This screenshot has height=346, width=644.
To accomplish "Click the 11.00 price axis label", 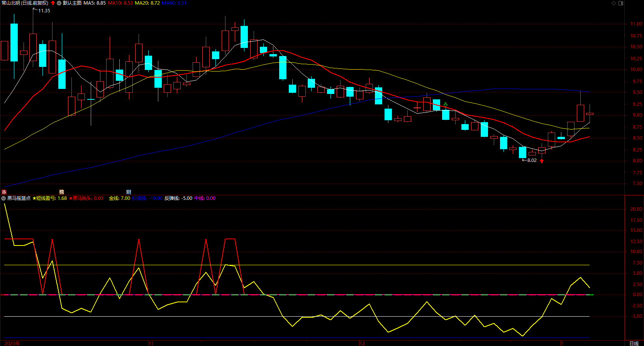I will click(636, 24).
